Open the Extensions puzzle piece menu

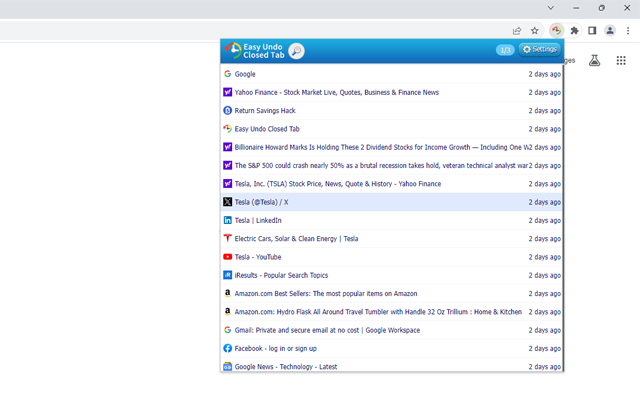(x=574, y=30)
